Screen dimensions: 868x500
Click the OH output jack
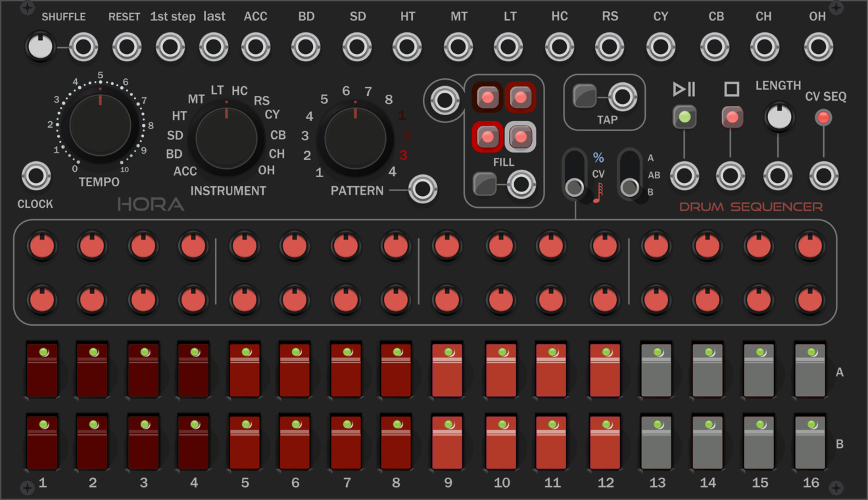click(819, 47)
